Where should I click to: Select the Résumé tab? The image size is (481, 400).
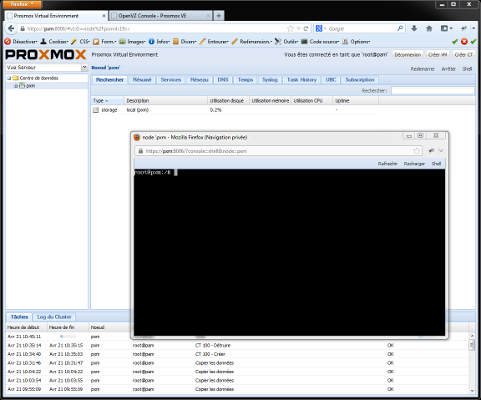click(x=142, y=80)
